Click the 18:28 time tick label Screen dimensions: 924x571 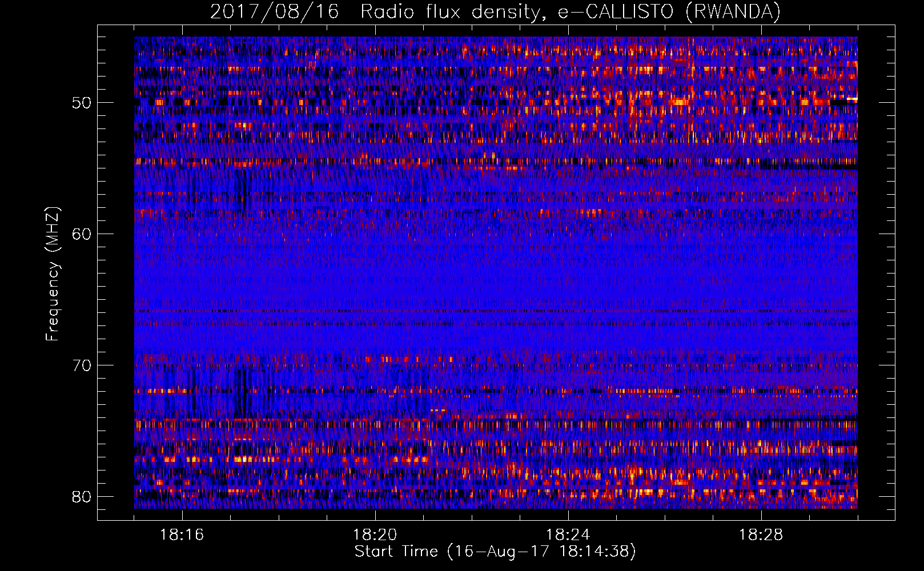tap(761, 535)
